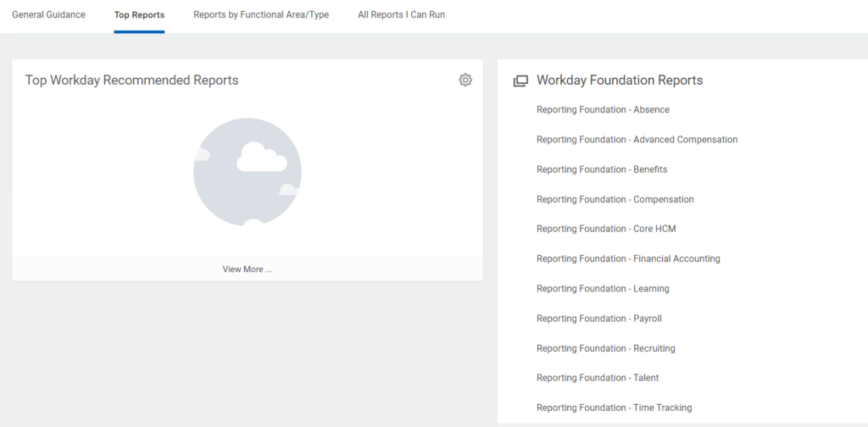
Task: Open Reporting Foundation - Payroll
Action: coord(599,318)
